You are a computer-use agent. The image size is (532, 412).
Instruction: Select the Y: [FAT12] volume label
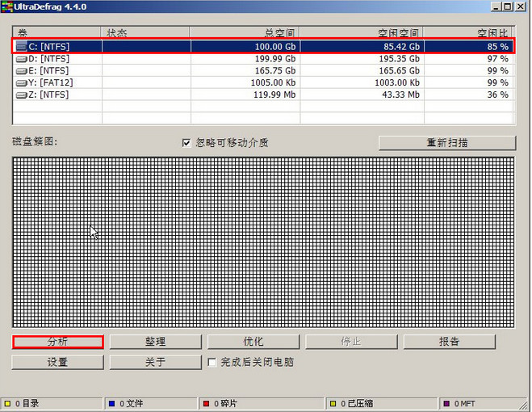(x=51, y=82)
